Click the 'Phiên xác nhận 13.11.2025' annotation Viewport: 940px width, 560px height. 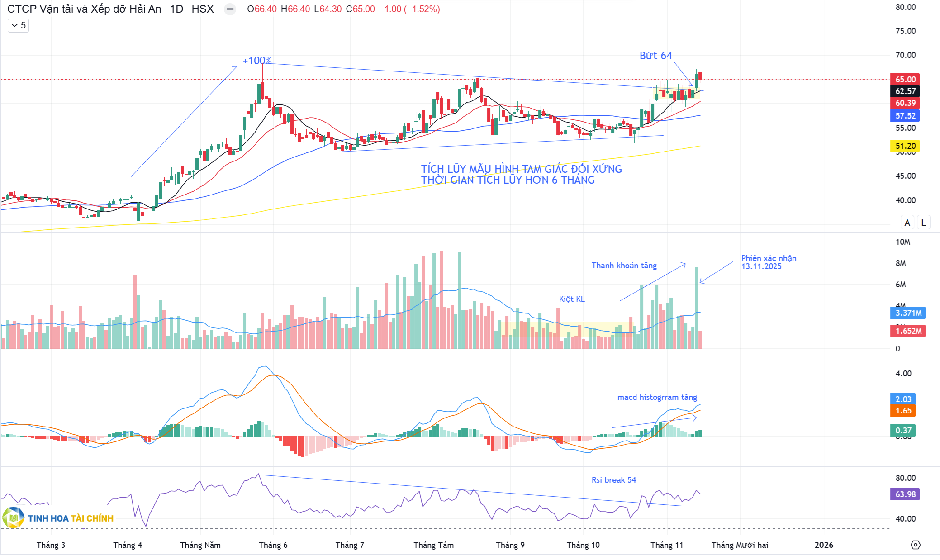click(768, 262)
